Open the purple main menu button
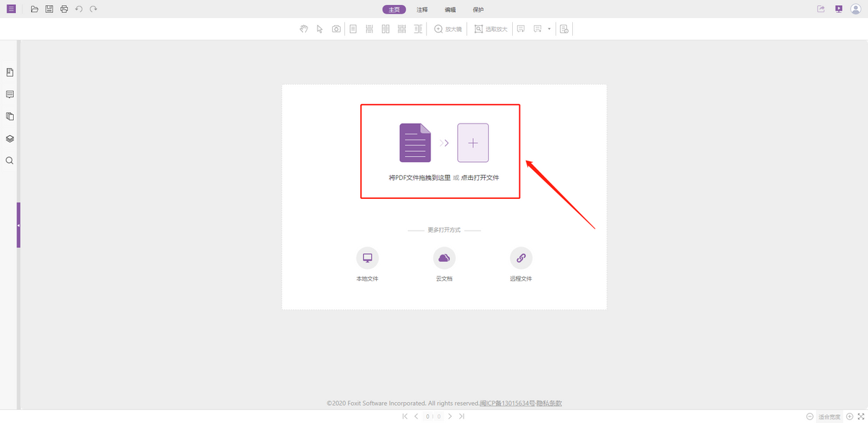The image size is (868, 423). [x=11, y=9]
